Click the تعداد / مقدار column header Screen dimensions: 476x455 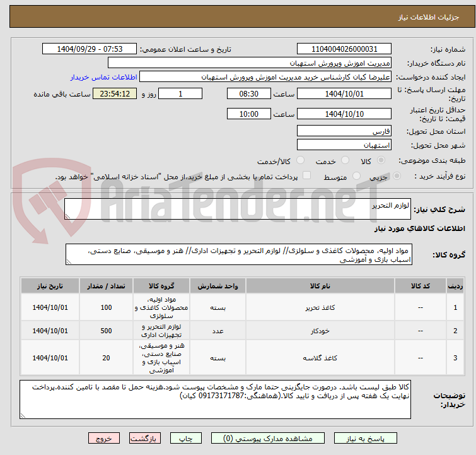(106, 286)
